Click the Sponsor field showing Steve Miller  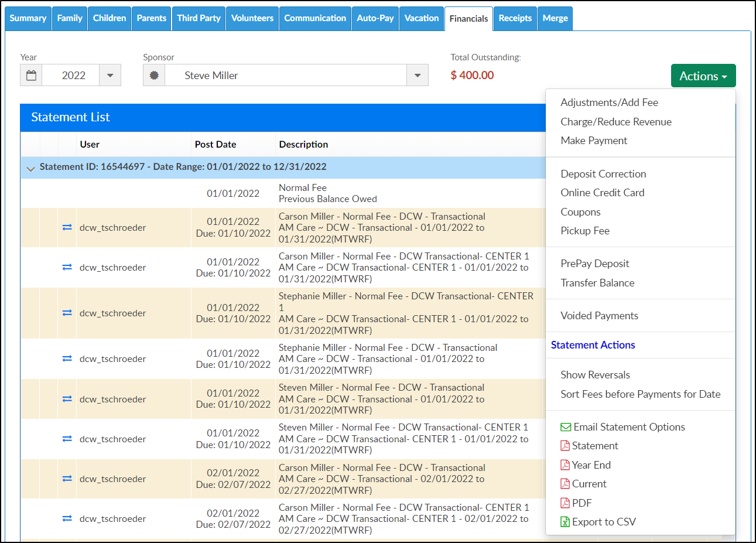286,76
